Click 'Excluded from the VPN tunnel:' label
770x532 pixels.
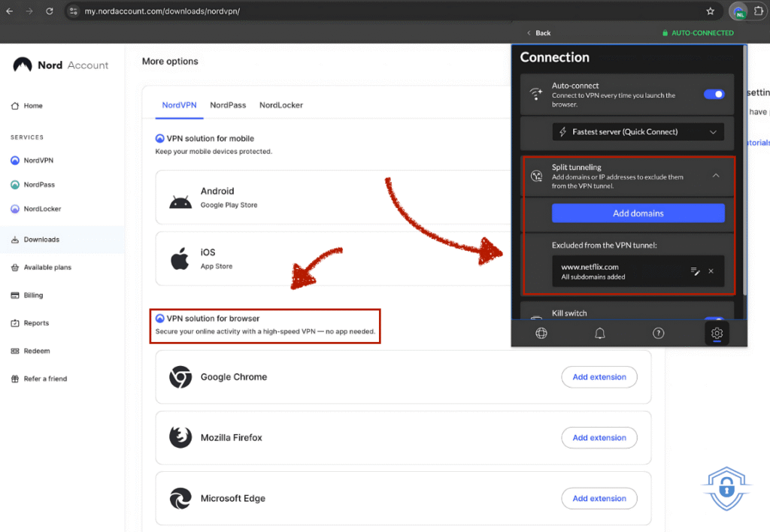point(604,245)
